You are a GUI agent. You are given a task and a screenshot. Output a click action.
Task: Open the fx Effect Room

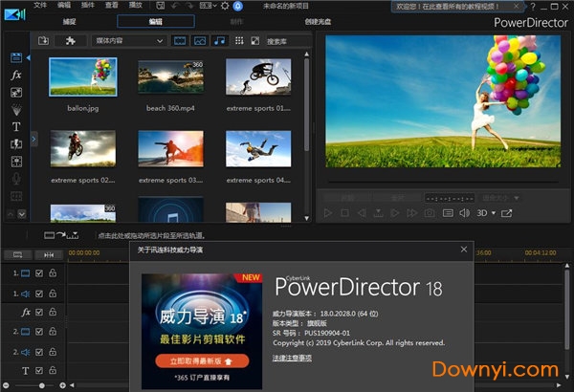click(x=16, y=75)
